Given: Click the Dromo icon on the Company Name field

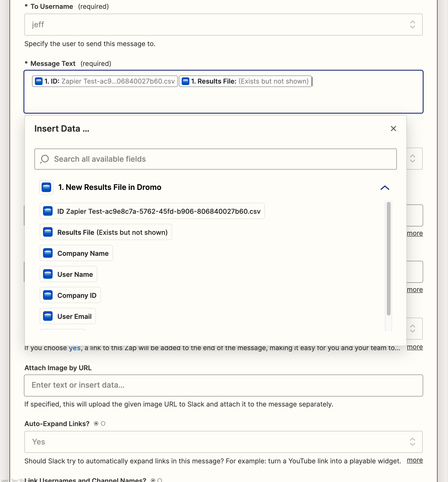Looking at the screenshot, I should pyautogui.click(x=48, y=253).
